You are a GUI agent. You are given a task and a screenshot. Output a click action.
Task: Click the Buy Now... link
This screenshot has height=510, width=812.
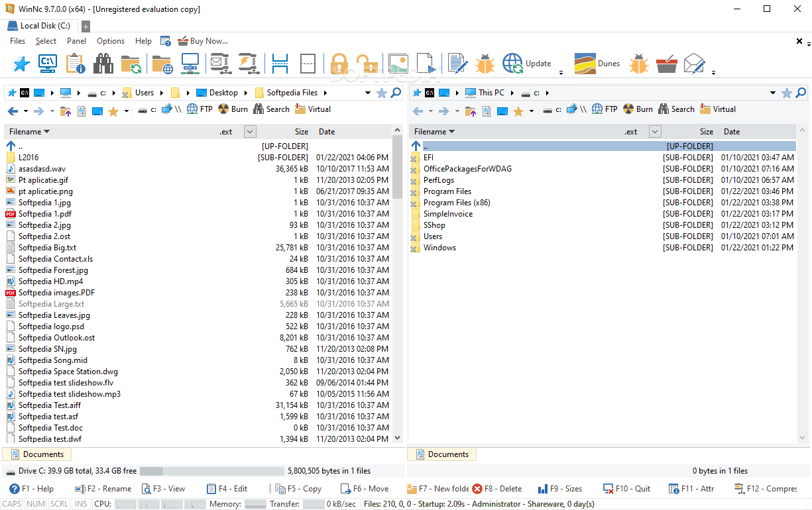pos(203,41)
